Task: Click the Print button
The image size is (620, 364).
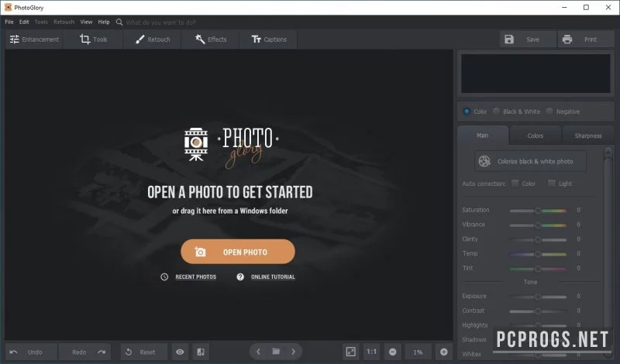Action: pyautogui.click(x=586, y=39)
